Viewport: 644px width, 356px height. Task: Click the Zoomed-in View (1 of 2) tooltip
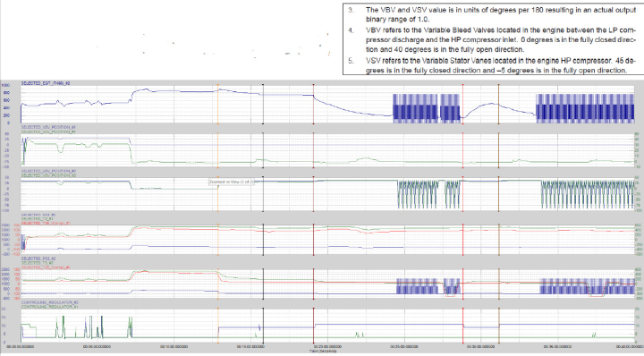pos(232,182)
